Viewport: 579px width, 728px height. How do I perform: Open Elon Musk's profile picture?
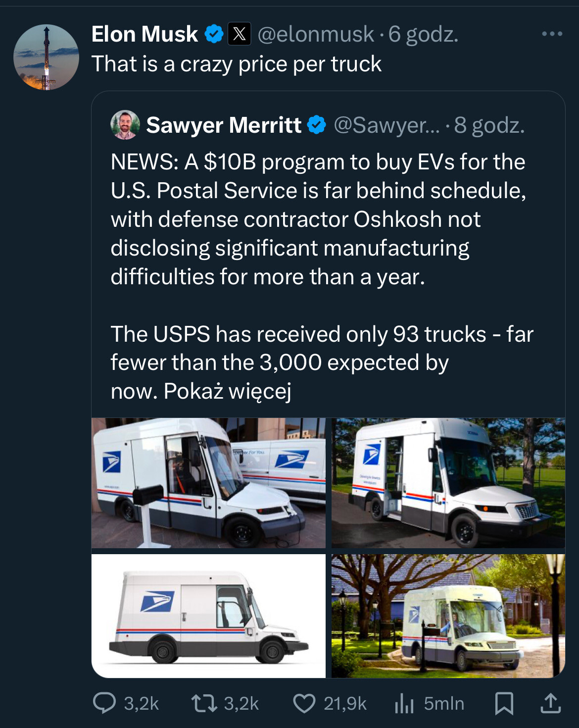tap(46, 57)
